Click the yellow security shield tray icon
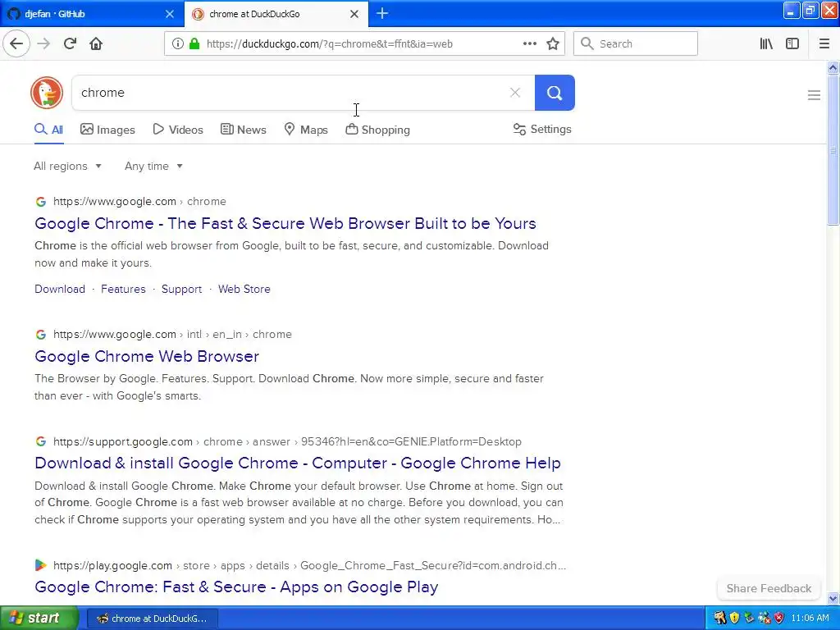This screenshot has height=630, width=840. 734,619
